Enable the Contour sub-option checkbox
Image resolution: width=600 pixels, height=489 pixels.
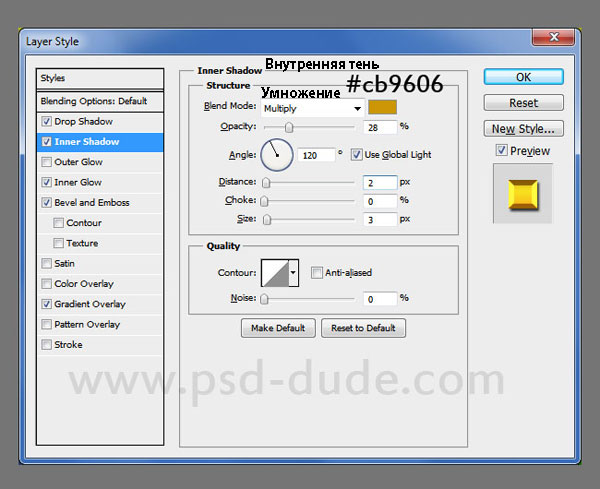58,223
